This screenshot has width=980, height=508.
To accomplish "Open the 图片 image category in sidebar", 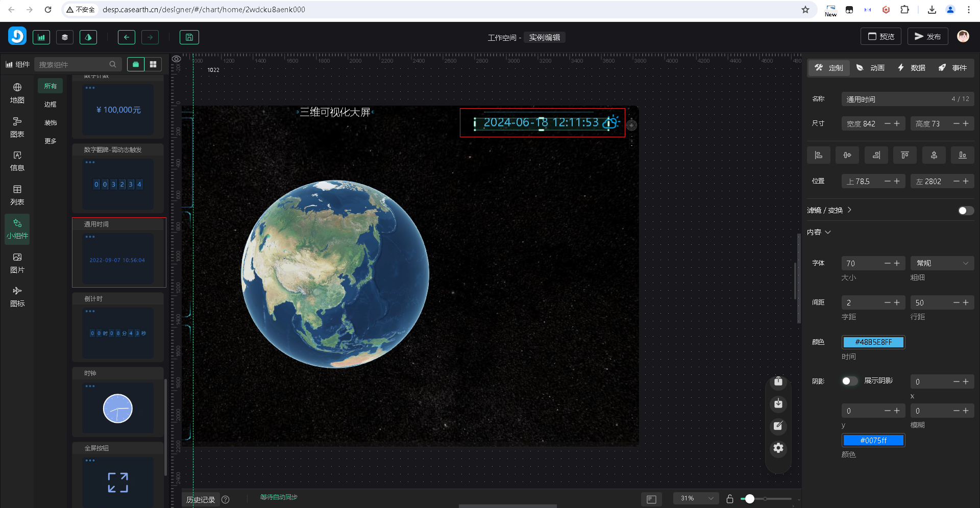I will click(x=17, y=263).
